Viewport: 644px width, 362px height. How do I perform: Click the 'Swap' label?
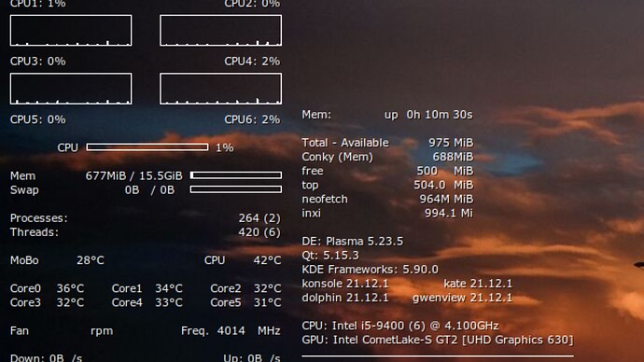(x=24, y=190)
